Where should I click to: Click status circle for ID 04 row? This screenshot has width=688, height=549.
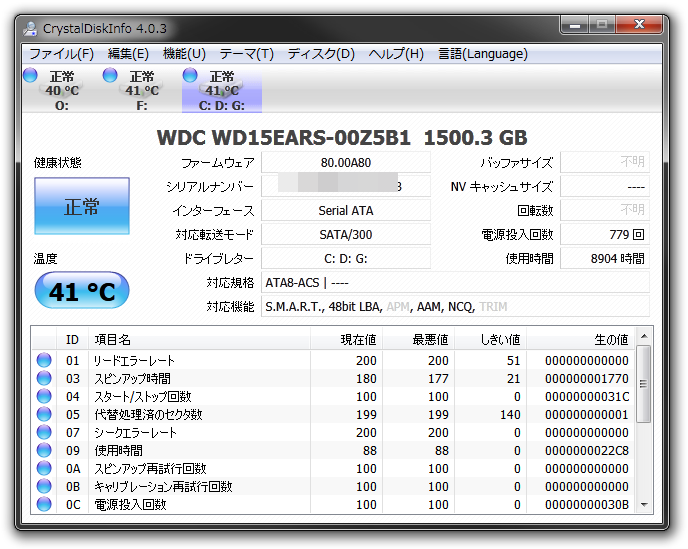tap(44, 396)
